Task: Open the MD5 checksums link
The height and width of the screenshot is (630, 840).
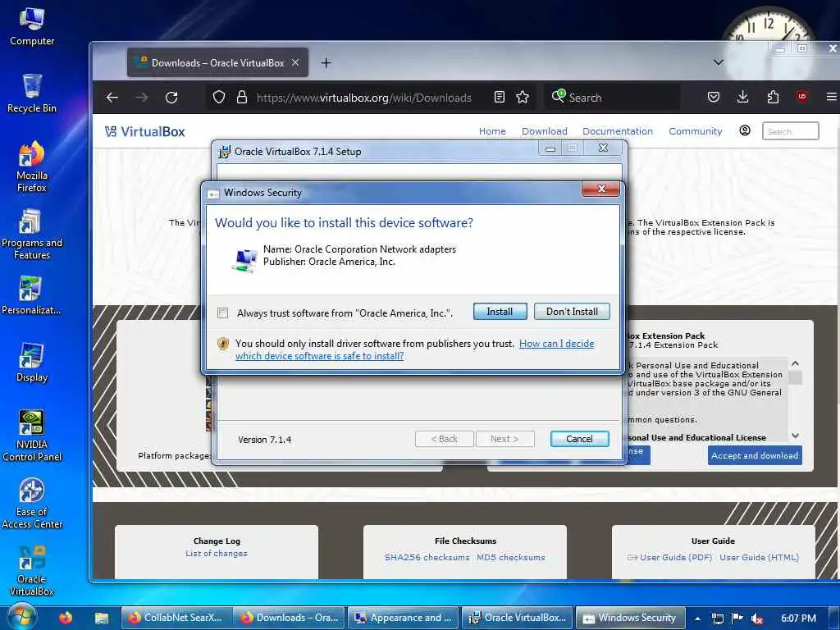Action: pos(510,558)
